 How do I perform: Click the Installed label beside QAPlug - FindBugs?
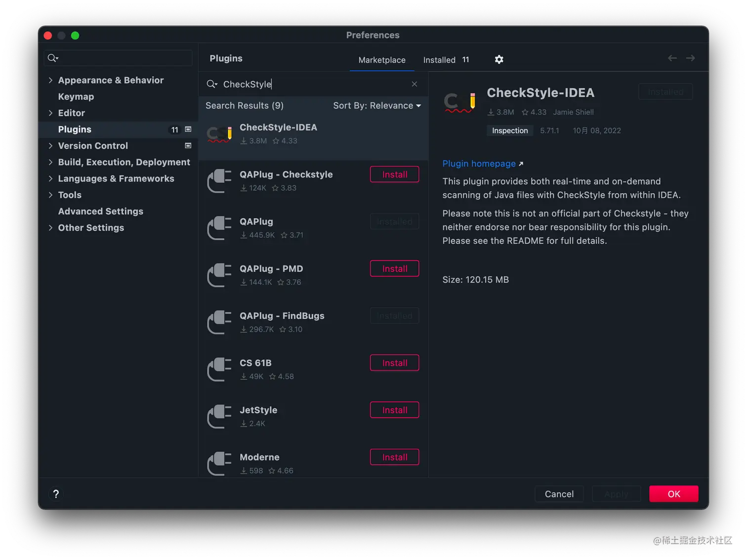click(x=395, y=316)
